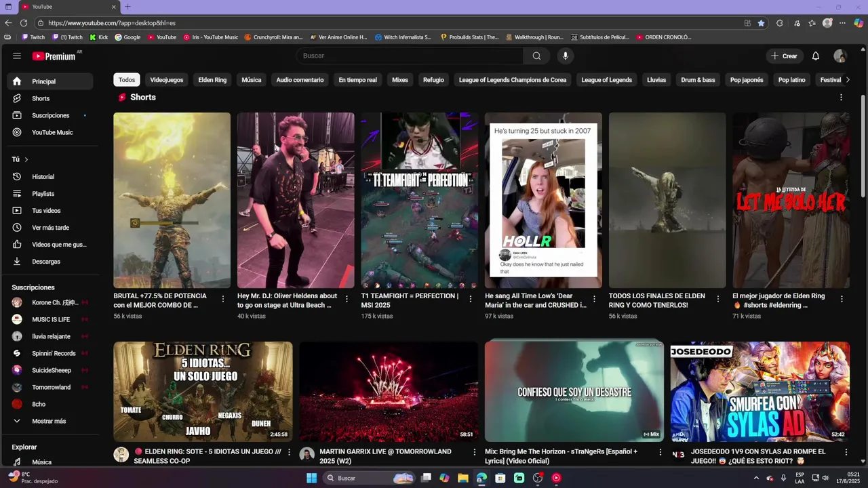Open Windows Start menu
The width and height of the screenshot is (868, 488).
point(311,478)
